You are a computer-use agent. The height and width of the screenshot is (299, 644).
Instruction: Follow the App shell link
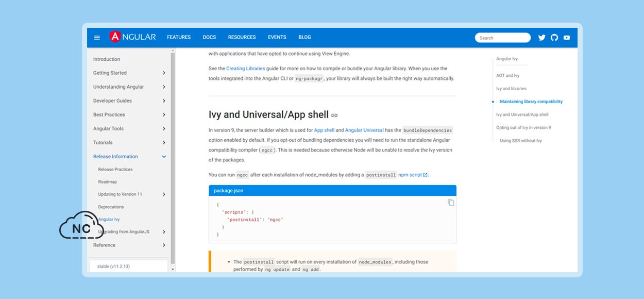click(x=324, y=130)
